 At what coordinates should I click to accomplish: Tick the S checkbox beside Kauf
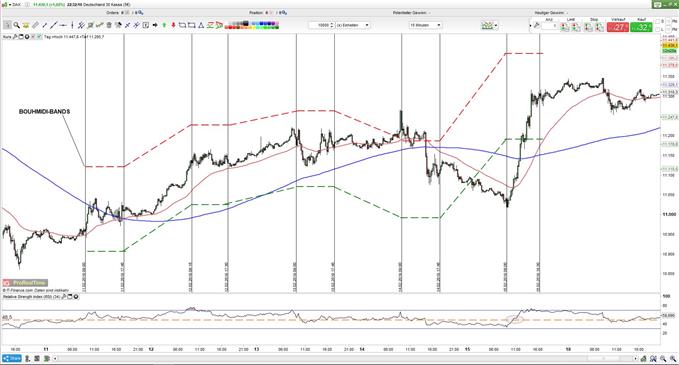pos(658,21)
